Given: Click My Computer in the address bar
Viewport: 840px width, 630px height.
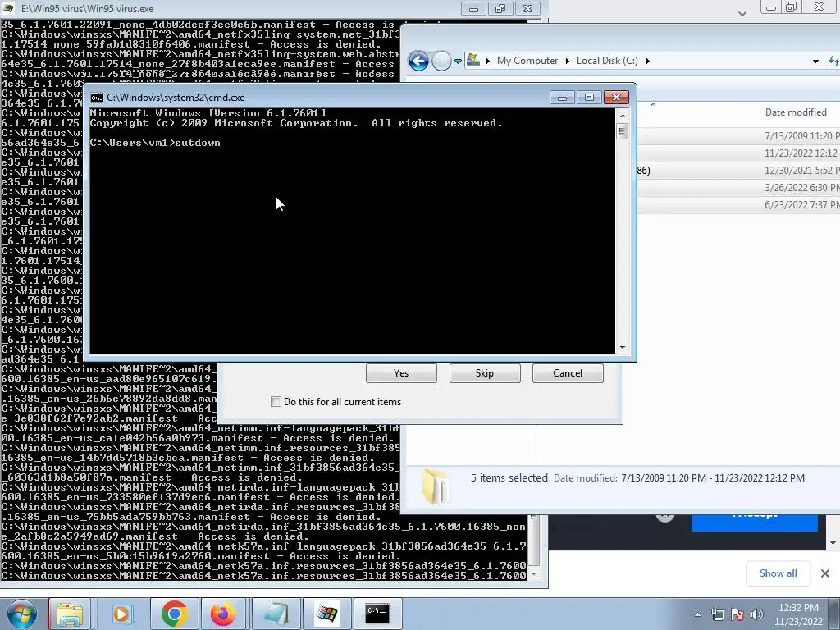Looking at the screenshot, I should [527, 61].
